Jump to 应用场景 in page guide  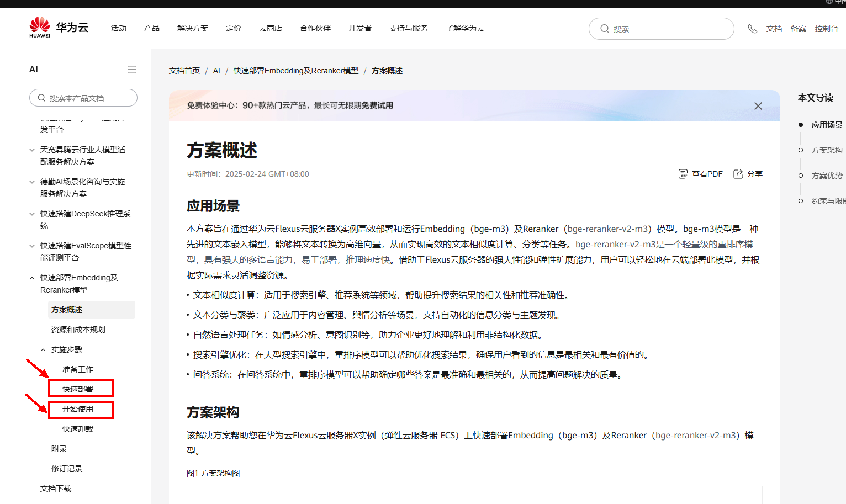827,125
